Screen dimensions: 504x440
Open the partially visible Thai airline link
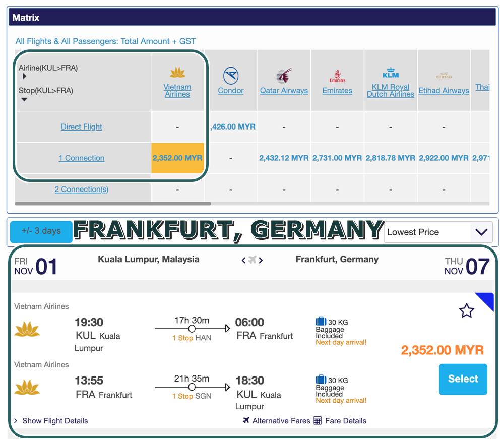click(482, 87)
